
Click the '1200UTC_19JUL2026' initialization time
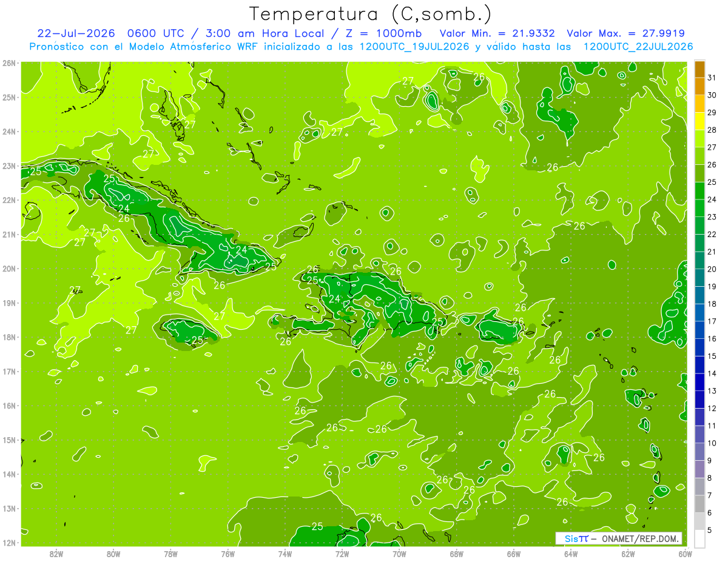pyautogui.click(x=415, y=47)
